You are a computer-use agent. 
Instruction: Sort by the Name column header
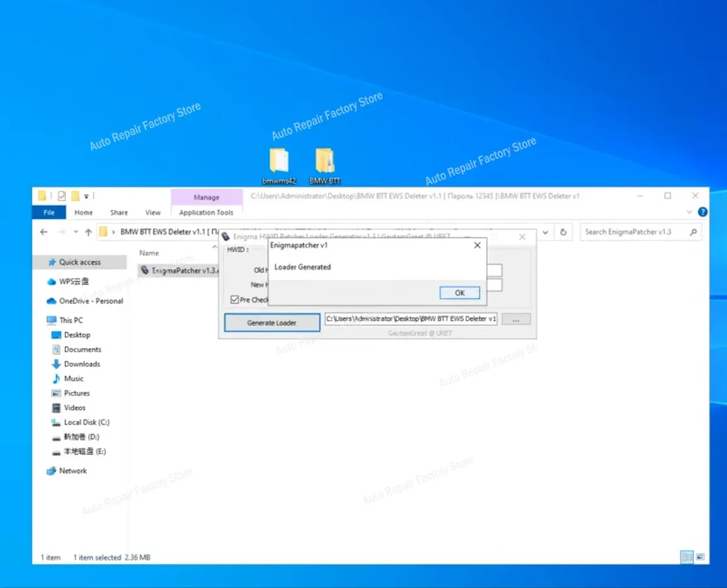click(149, 253)
